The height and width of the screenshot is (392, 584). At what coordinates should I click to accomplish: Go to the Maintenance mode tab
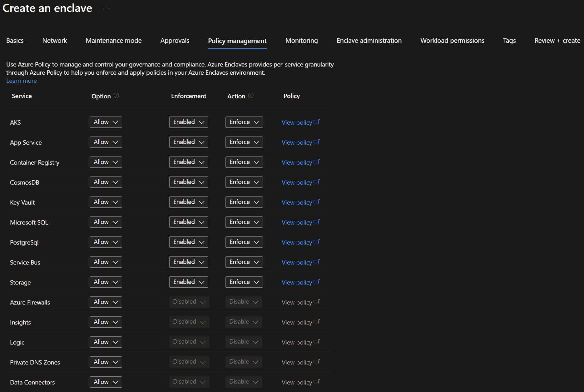[114, 41]
